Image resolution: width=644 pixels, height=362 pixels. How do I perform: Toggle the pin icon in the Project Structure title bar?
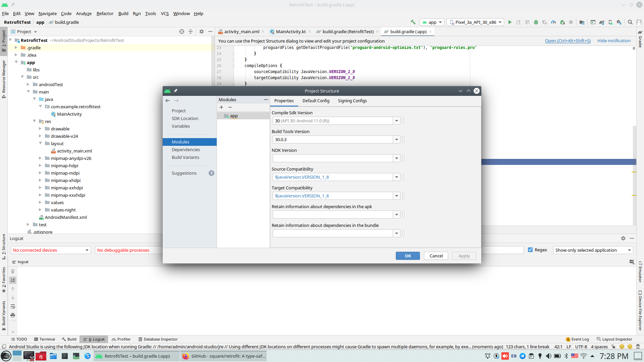175,91
